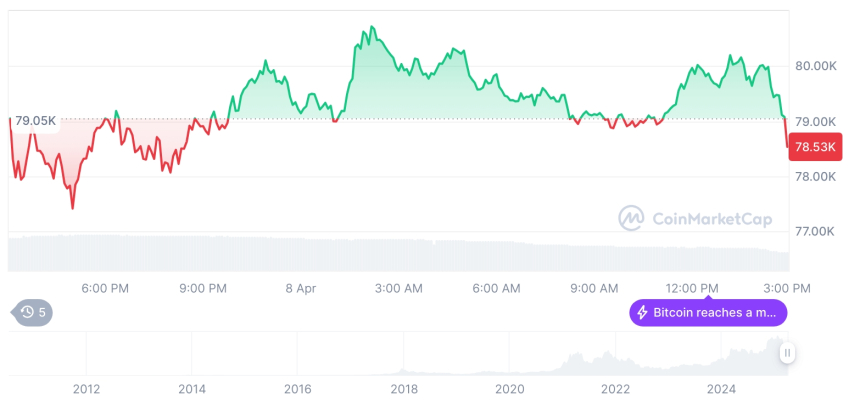Select 2016 on the overview timeline
This screenshot has width=860, height=401.
297,389
